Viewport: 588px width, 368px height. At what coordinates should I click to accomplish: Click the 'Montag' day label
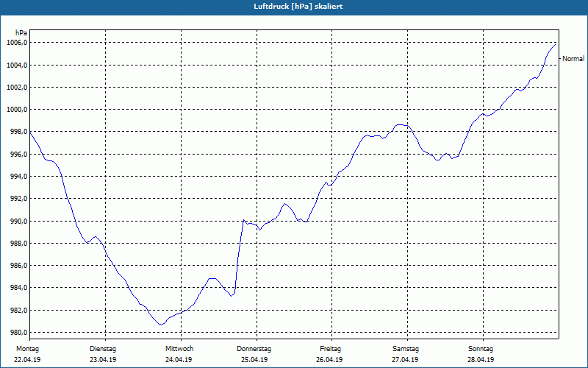coord(27,349)
